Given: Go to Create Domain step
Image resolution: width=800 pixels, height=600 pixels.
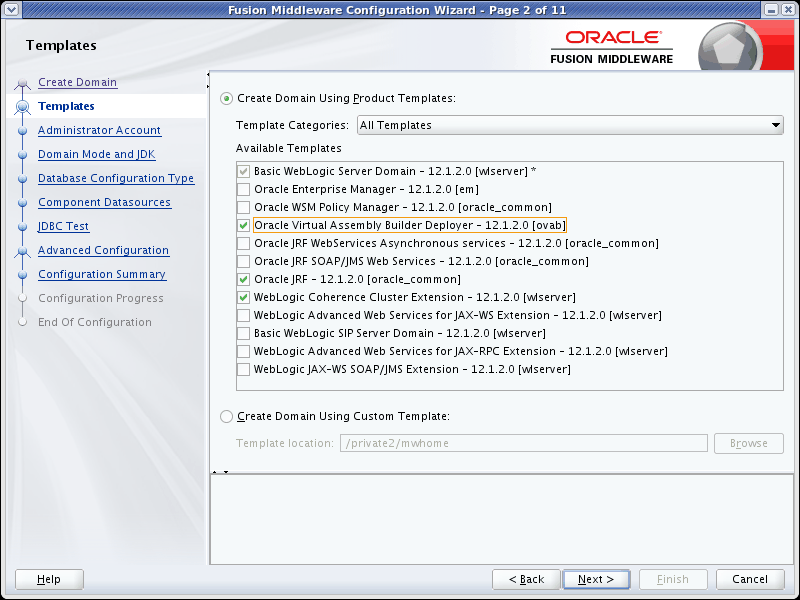Looking at the screenshot, I should (78, 82).
